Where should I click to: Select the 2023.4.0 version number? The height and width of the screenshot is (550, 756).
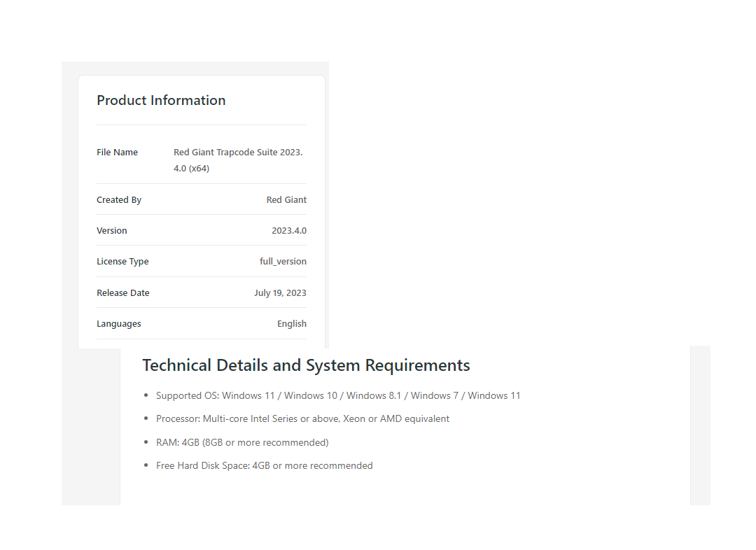pyautogui.click(x=288, y=231)
